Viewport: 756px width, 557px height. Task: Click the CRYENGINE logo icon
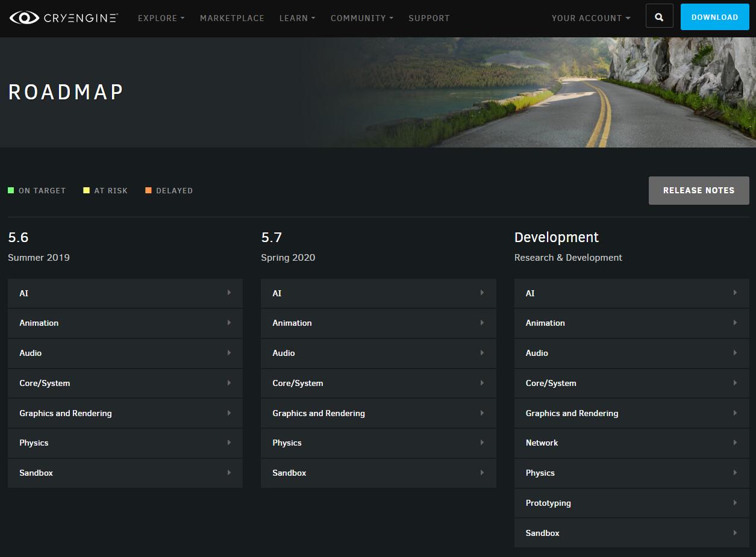coord(24,17)
